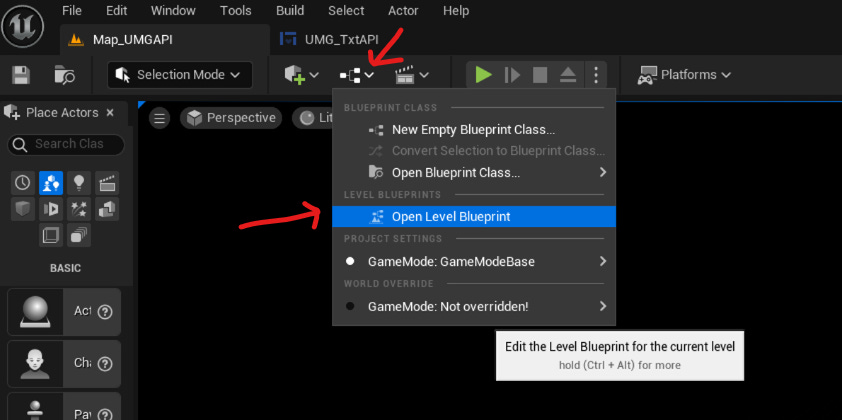Open the Tools menu

(x=236, y=11)
